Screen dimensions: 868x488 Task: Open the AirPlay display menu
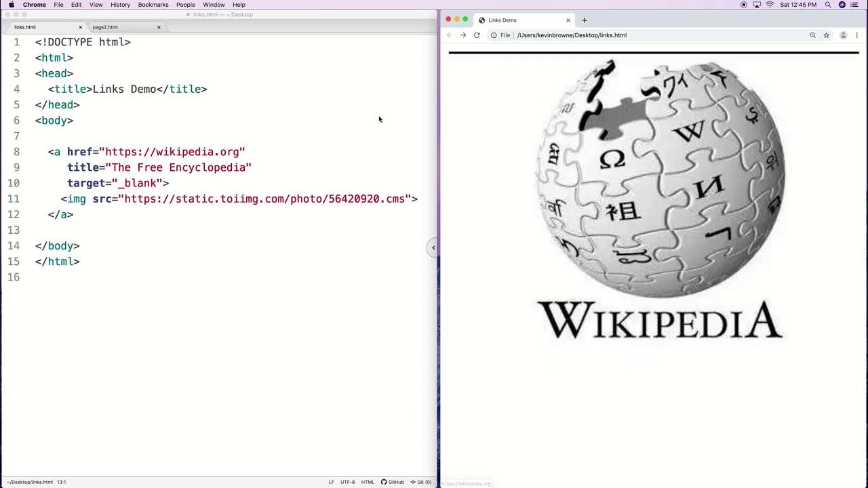tap(757, 5)
